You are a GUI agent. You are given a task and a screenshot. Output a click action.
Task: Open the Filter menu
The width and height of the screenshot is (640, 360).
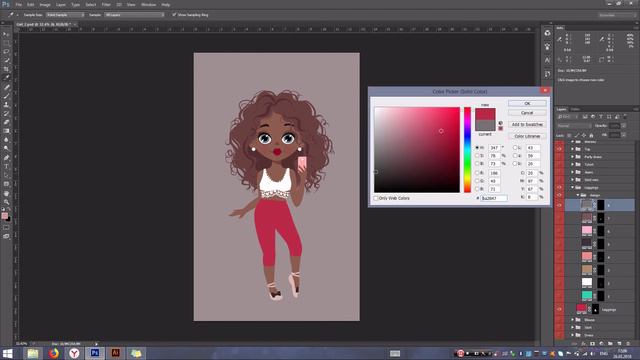pyautogui.click(x=106, y=4)
